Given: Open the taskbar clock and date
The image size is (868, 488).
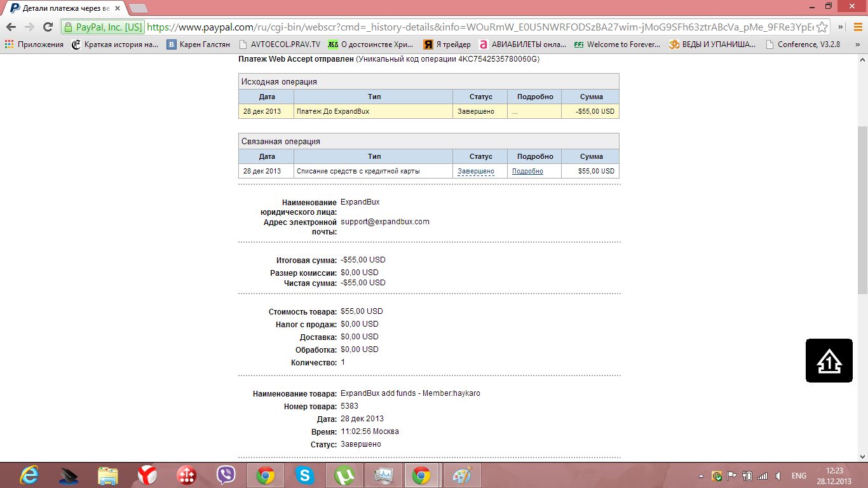Looking at the screenshot, I should (x=835, y=476).
